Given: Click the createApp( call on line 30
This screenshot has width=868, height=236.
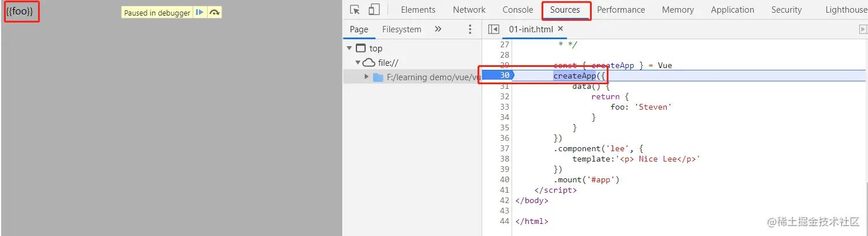Looking at the screenshot, I should pos(579,76).
